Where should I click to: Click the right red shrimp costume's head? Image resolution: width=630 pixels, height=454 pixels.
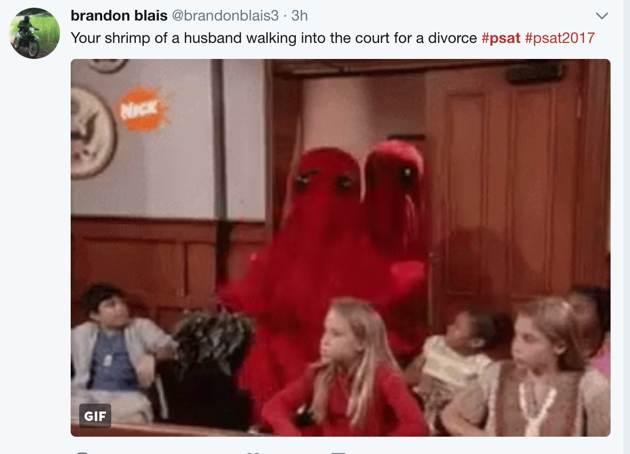396,169
